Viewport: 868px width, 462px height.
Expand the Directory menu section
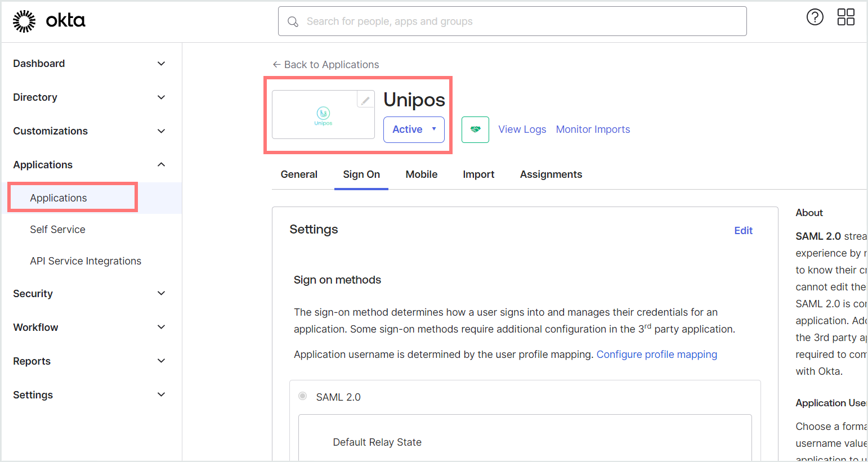click(90, 97)
